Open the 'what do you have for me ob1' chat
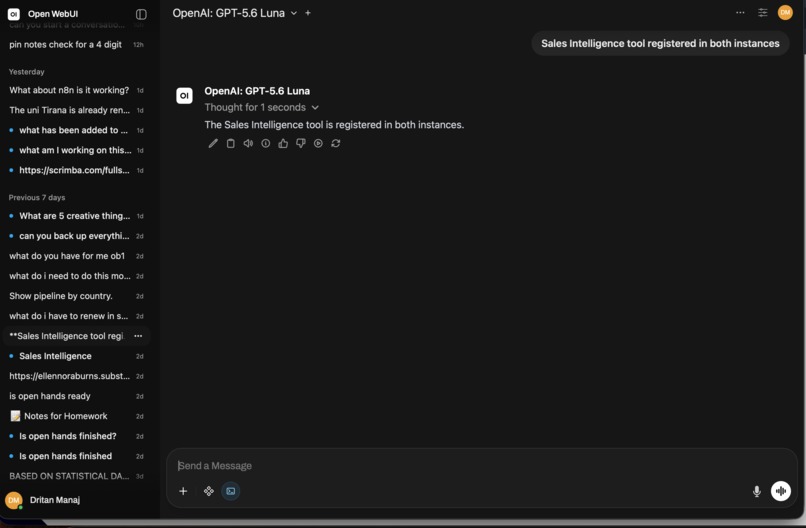Image resolution: width=806 pixels, height=528 pixels. point(77,256)
